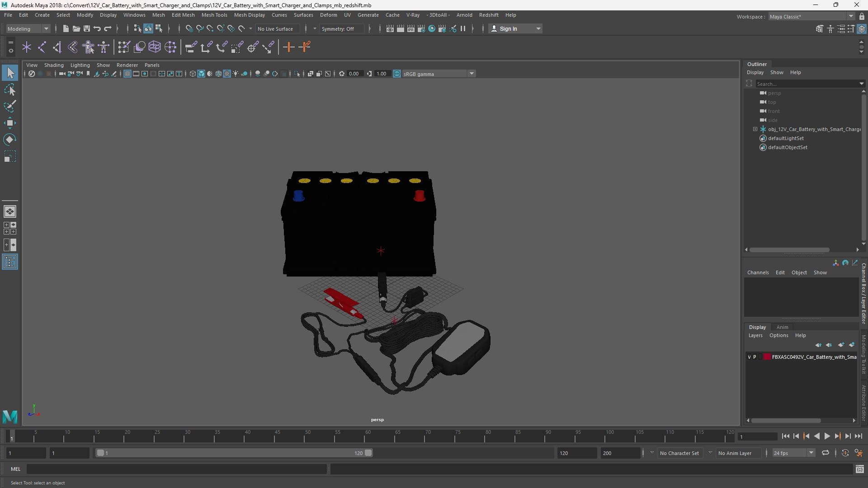This screenshot has width=868, height=488.
Task: Open the Modeling menu set dropdown
Action: [28, 28]
